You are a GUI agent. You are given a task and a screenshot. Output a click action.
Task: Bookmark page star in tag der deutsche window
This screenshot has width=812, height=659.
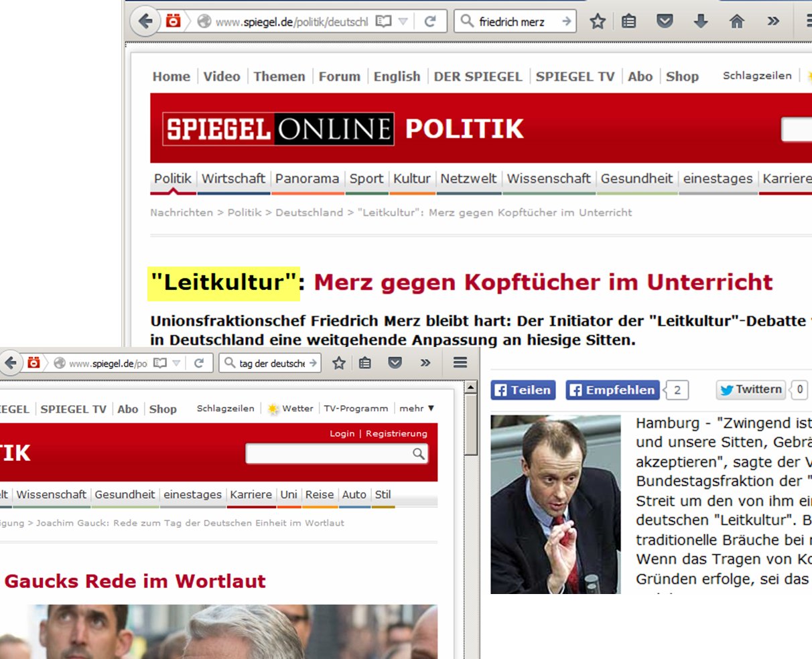pyautogui.click(x=339, y=363)
